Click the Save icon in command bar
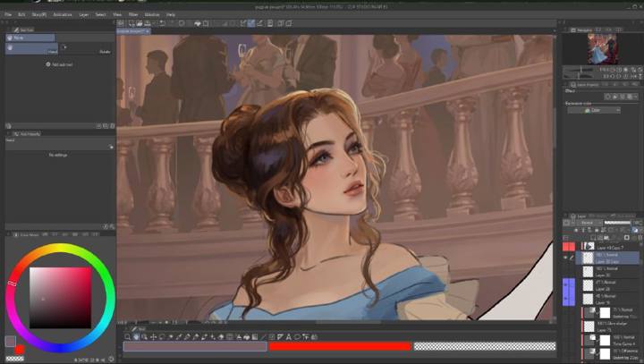The image size is (644, 364). coord(147,23)
